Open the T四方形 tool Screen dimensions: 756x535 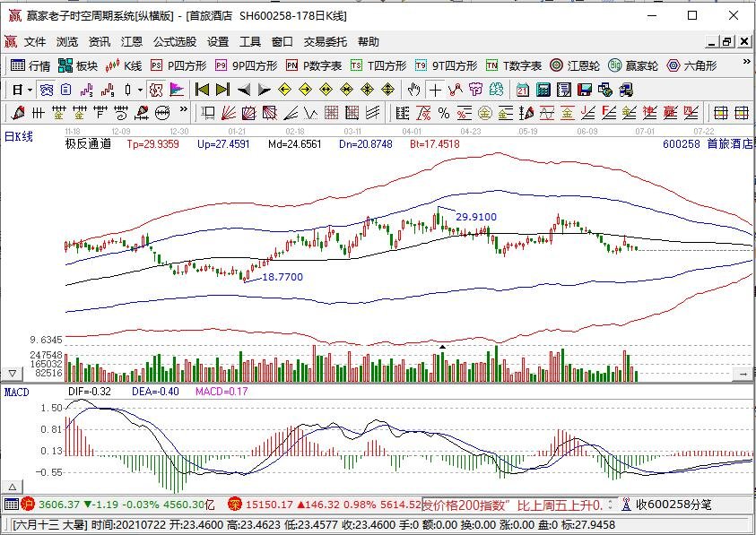point(378,65)
